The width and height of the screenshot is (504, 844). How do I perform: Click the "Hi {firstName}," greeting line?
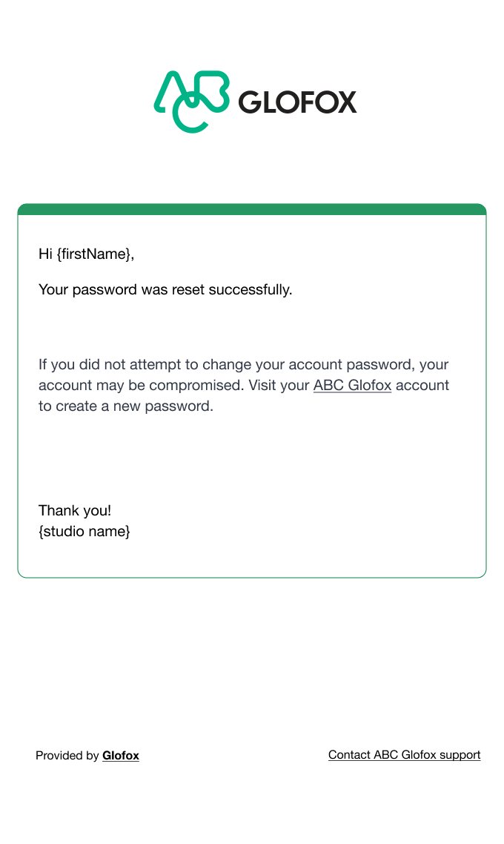click(86, 254)
